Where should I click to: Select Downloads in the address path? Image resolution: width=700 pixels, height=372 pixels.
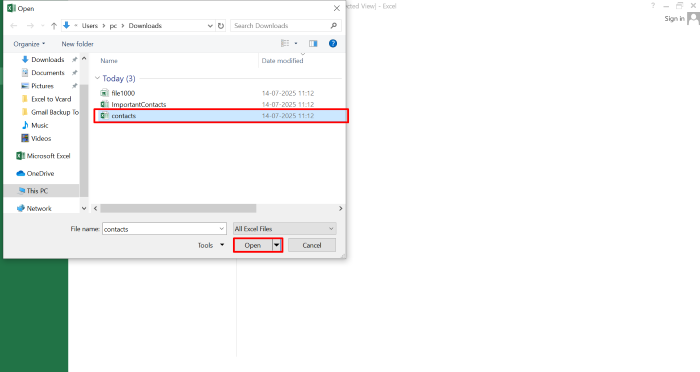coord(145,26)
